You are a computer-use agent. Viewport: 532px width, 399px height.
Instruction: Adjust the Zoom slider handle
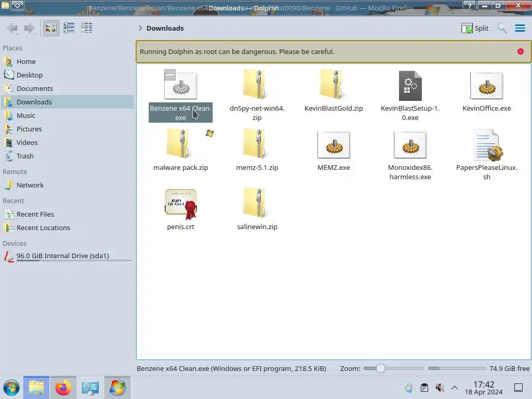(x=381, y=368)
